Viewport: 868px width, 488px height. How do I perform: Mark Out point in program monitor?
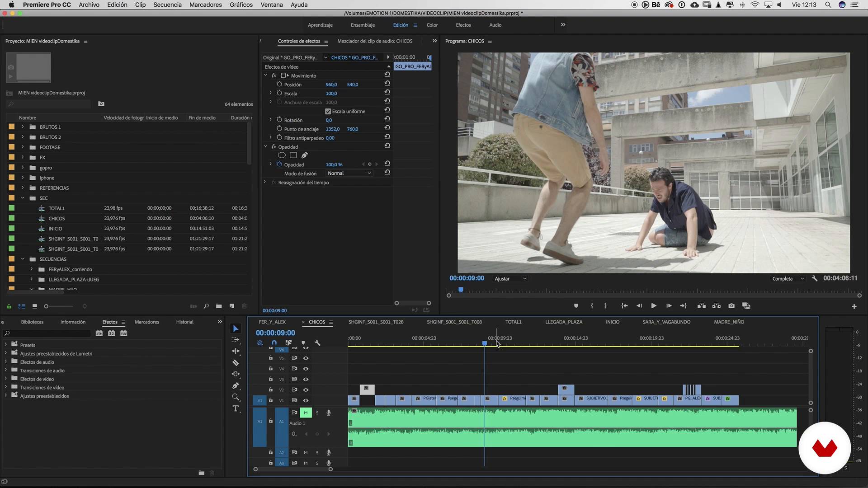[605, 306]
